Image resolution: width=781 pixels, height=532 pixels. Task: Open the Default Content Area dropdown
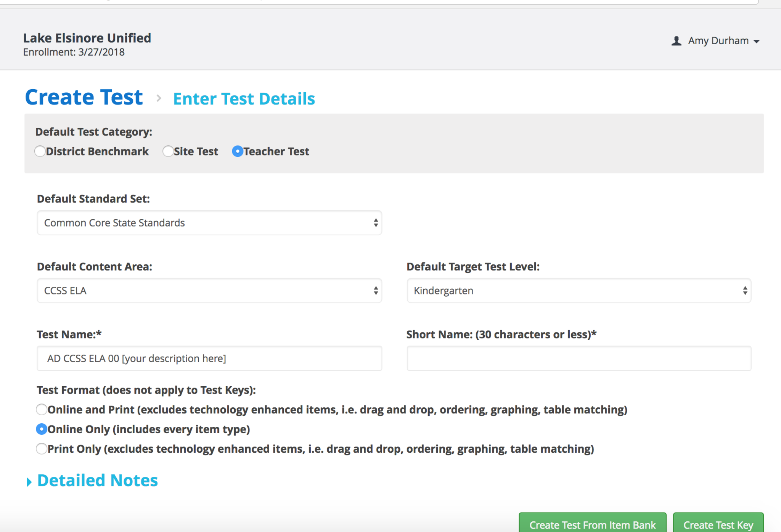tap(209, 291)
